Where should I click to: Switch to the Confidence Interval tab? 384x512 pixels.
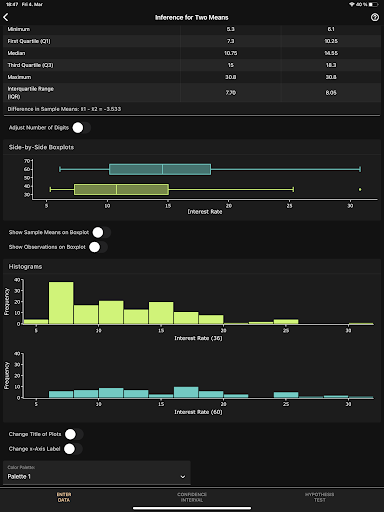(x=192, y=497)
